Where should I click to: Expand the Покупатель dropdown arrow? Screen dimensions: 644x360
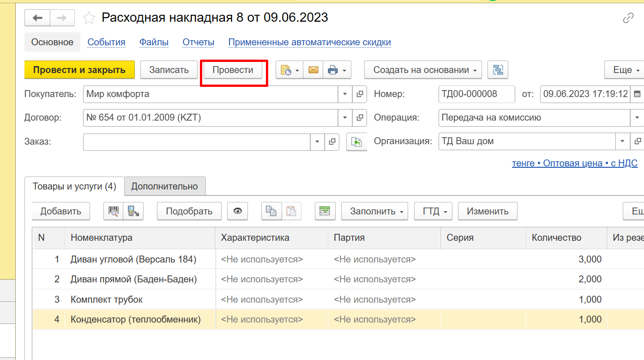[x=345, y=94]
